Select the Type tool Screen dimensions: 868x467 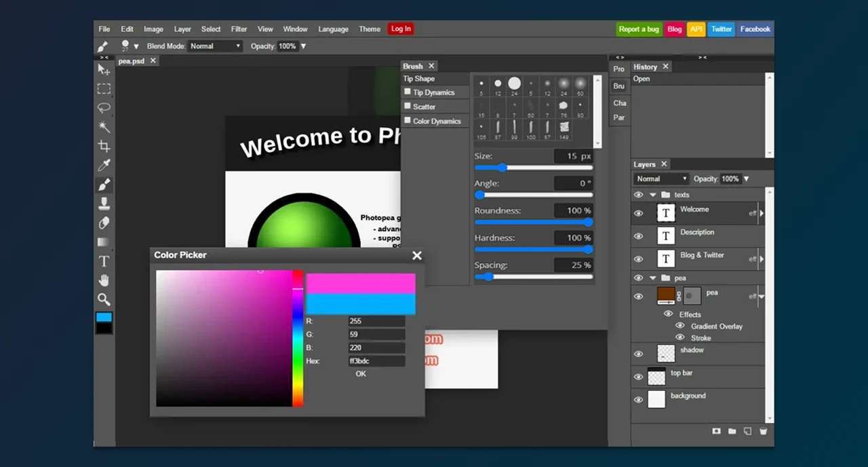click(104, 261)
